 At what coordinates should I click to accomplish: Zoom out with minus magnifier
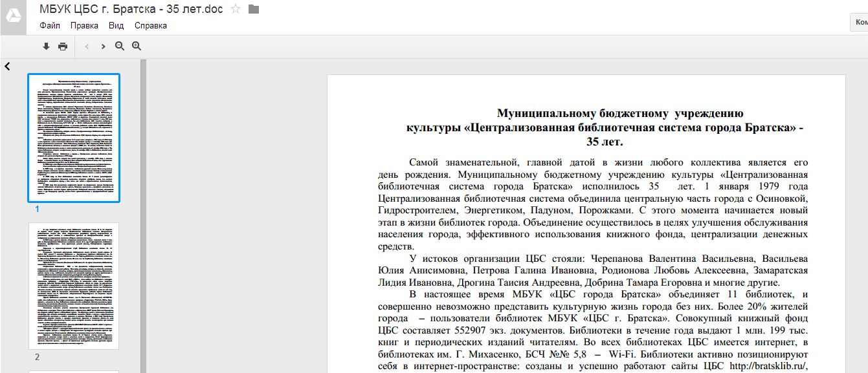[x=120, y=46]
